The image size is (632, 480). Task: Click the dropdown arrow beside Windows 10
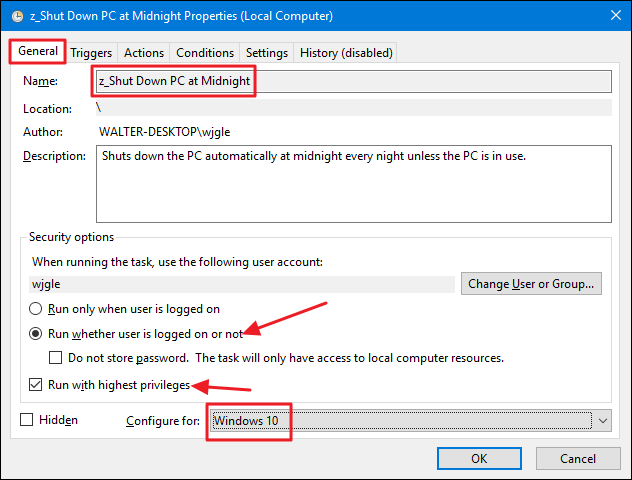[601, 421]
